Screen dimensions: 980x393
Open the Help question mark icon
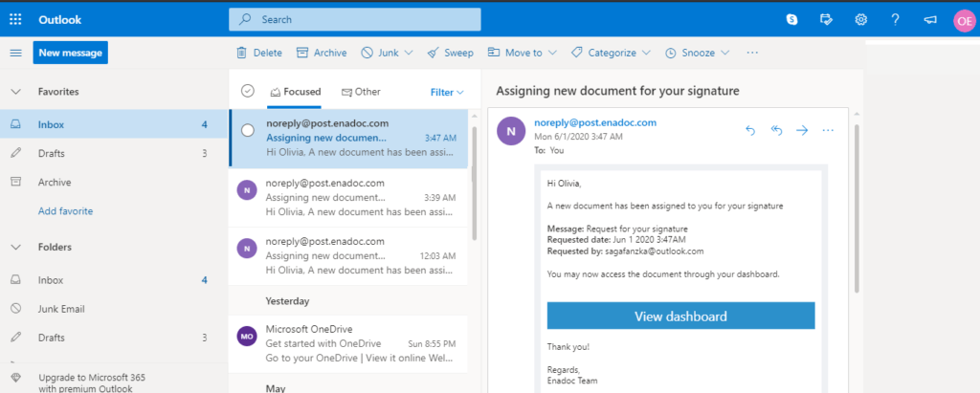[895, 19]
